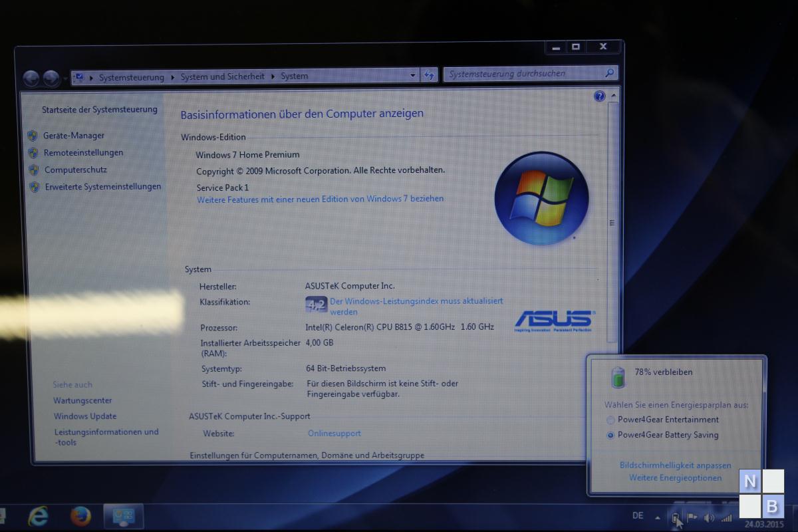This screenshot has height=532, width=798.
Task: Click the text Windows 7 Home Premium
Action: [247, 155]
